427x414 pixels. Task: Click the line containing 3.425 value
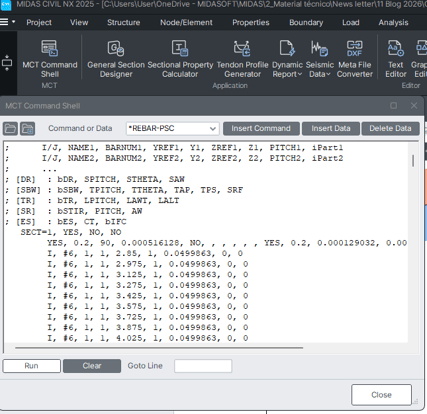pyautogui.click(x=148, y=296)
